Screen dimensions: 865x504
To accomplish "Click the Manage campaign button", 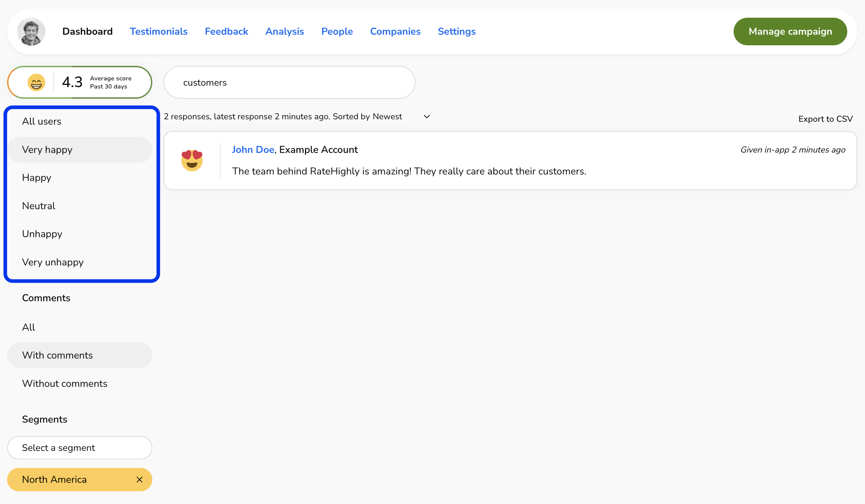I will (790, 31).
